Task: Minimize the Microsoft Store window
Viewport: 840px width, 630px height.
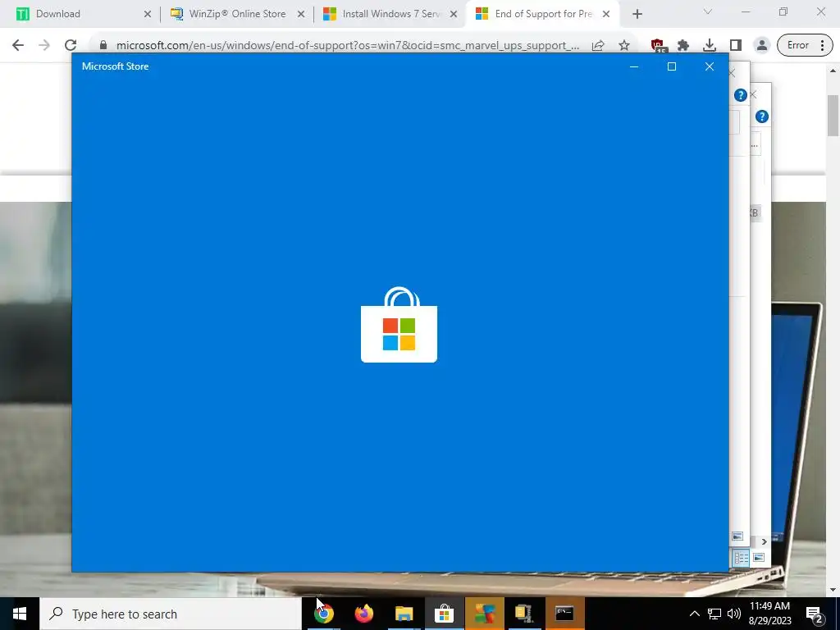Action: [x=634, y=66]
